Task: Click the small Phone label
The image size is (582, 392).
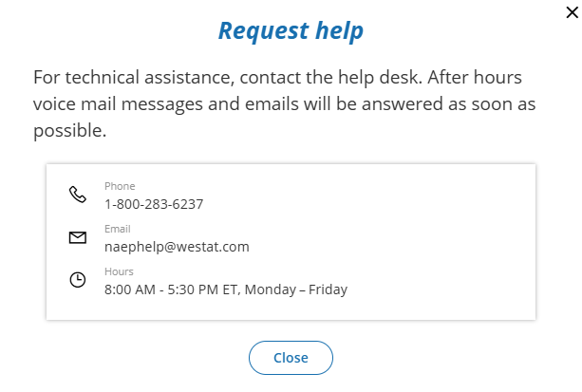Action: (x=120, y=186)
